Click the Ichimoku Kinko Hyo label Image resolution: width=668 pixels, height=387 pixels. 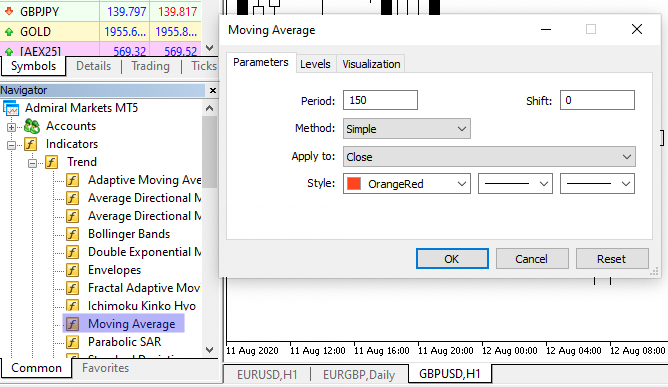[x=142, y=306]
